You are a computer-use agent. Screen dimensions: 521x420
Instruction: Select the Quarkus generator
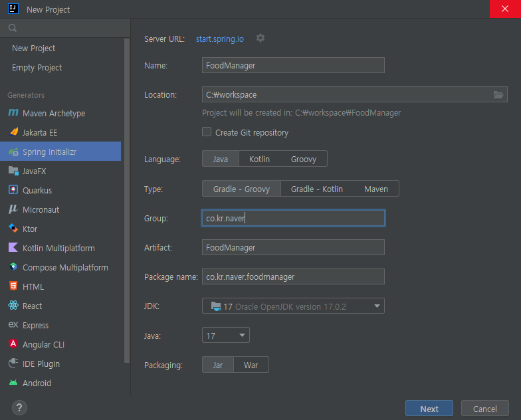pos(60,190)
